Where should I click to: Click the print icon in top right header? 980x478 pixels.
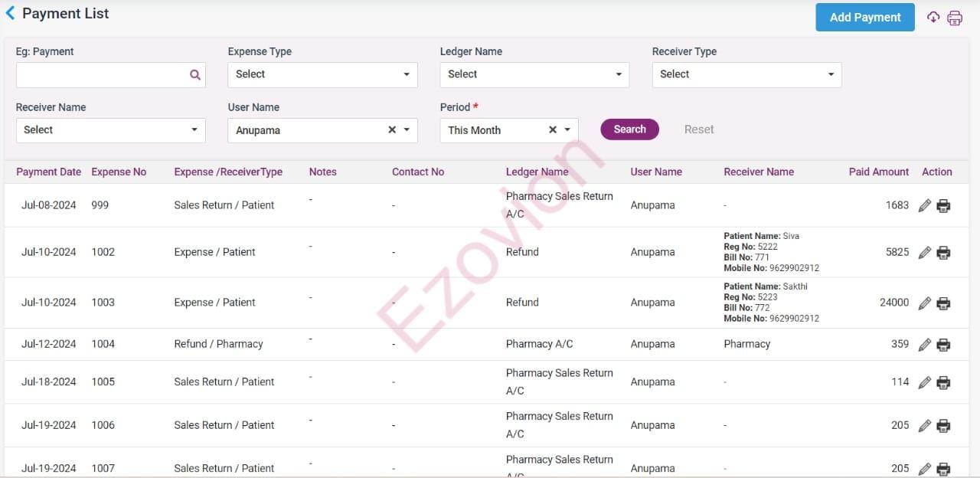(x=955, y=18)
